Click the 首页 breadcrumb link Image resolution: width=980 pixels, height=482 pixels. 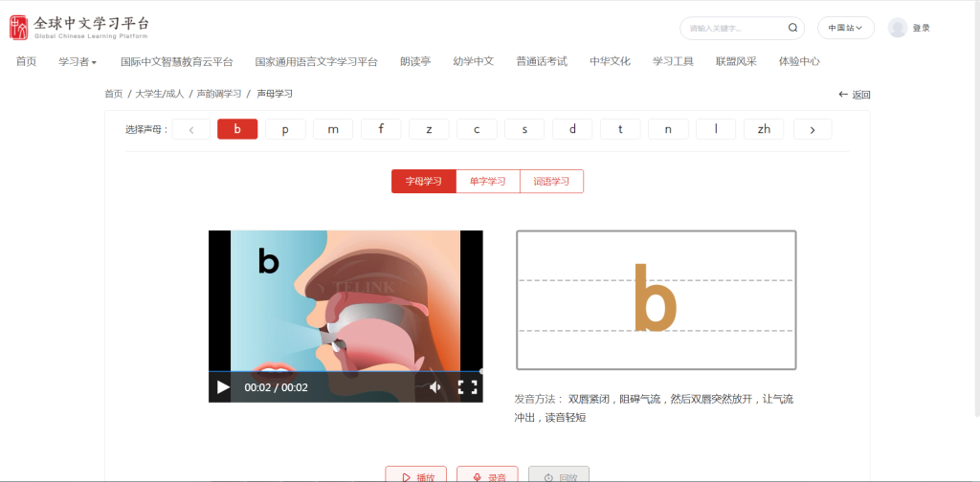(114, 94)
